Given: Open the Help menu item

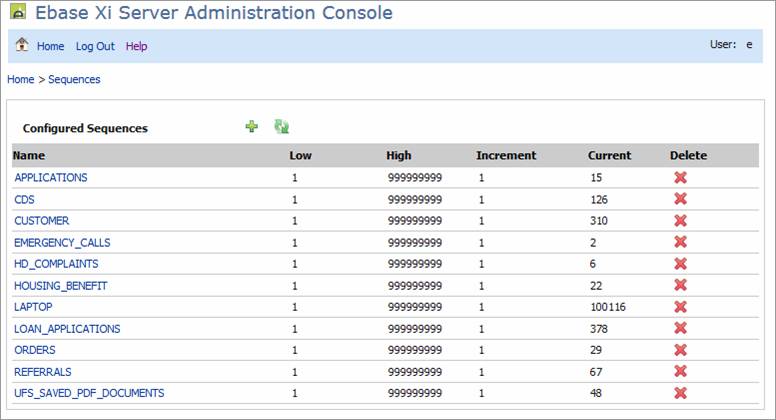Looking at the screenshot, I should point(136,46).
